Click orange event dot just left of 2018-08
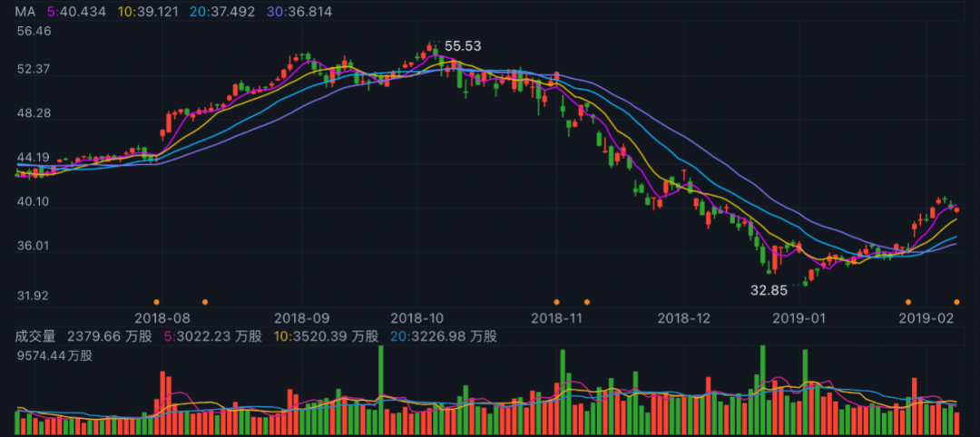Screen dimensions: 980x437 156,302
